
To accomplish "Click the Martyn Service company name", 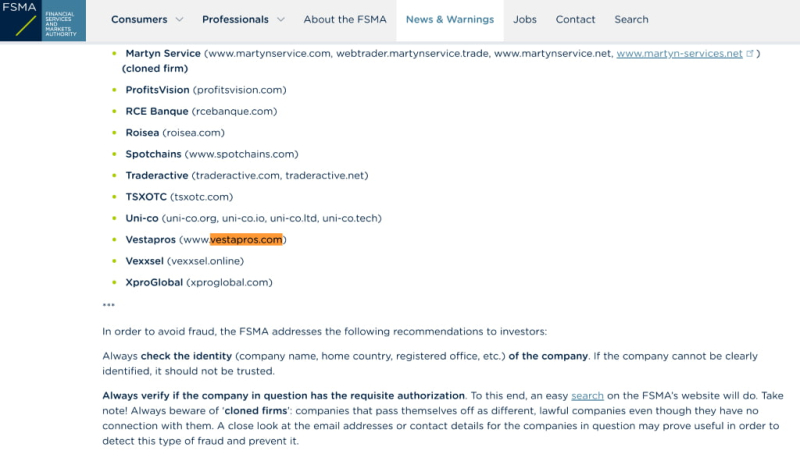I will click(163, 54).
